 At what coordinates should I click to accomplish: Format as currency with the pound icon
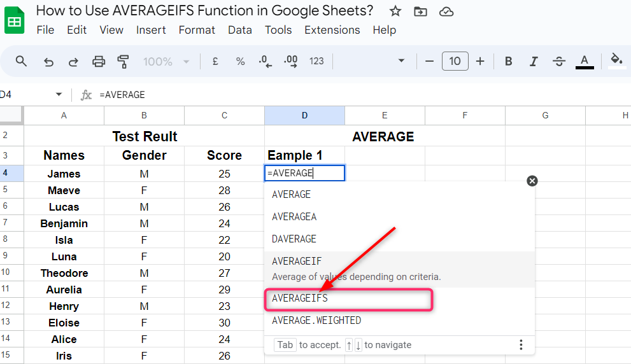coord(215,61)
